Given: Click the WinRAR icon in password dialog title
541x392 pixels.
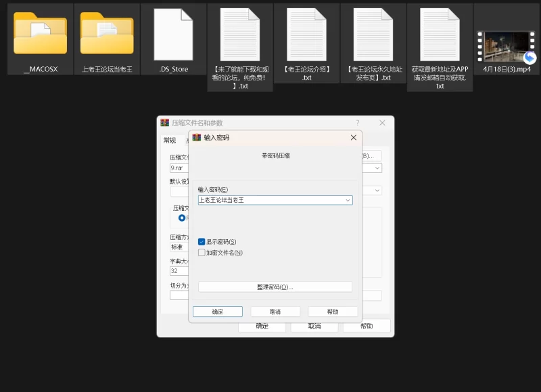Looking at the screenshot, I should (197, 137).
